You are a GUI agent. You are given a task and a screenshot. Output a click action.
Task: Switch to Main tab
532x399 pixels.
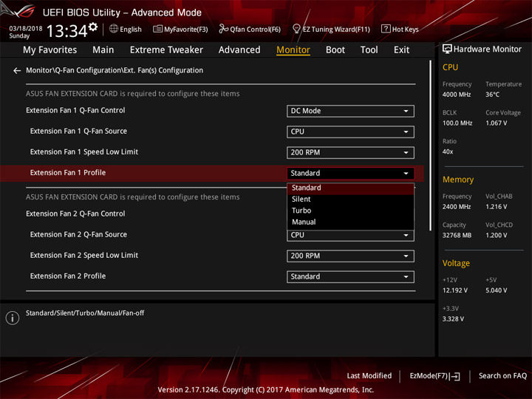coord(103,50)
